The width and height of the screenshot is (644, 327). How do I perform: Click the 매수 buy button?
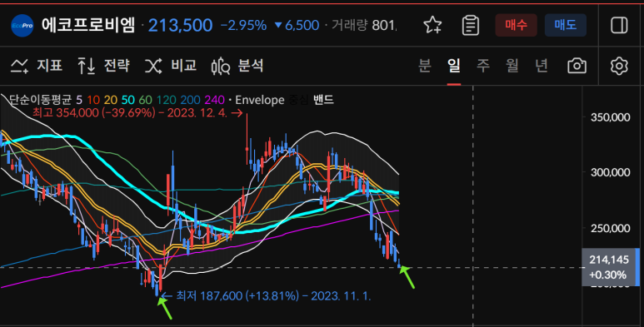point(516,25)
